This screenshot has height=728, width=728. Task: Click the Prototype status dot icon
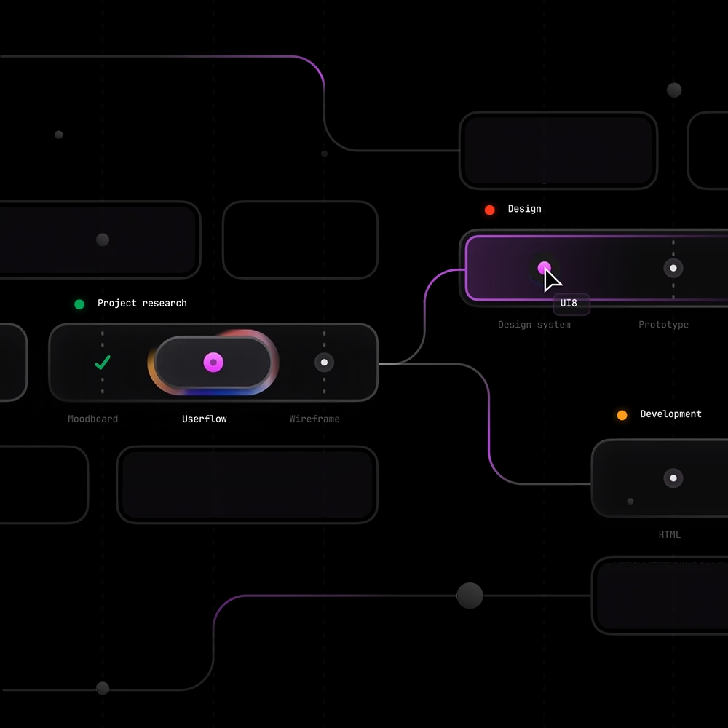coord(673,267)
